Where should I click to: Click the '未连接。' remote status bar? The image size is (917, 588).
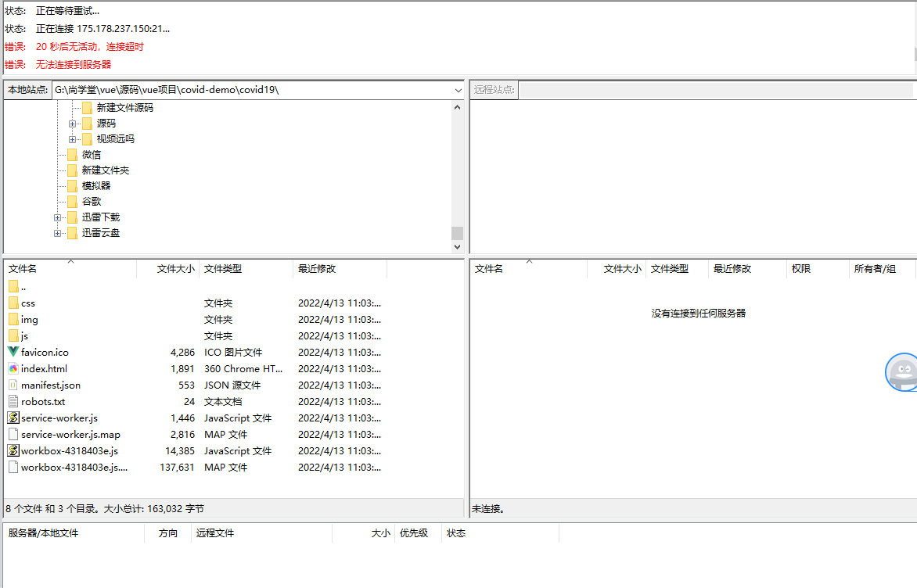pos(693,508)
